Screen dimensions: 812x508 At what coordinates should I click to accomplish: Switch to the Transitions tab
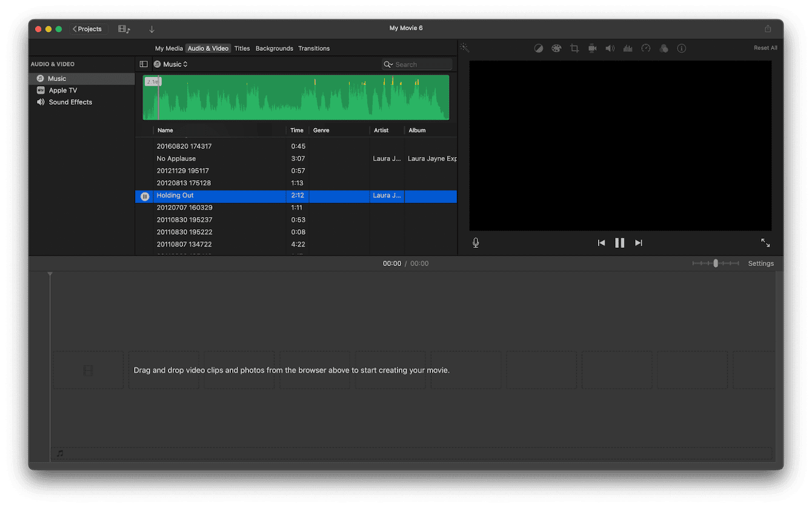(314, 48)
